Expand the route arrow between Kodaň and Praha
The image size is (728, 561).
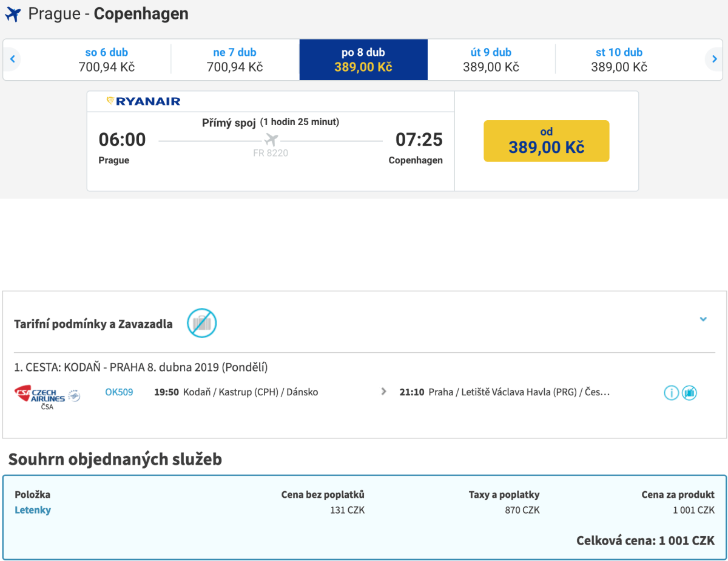pyautogui.click(x=383, y=392)
